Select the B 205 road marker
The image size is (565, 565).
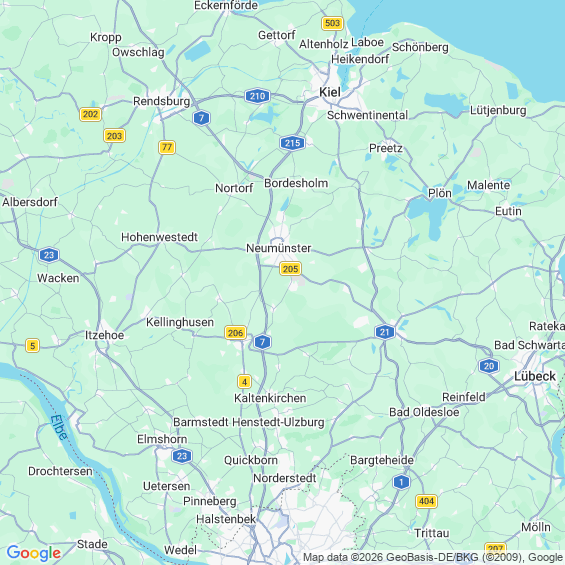point(290,269)
